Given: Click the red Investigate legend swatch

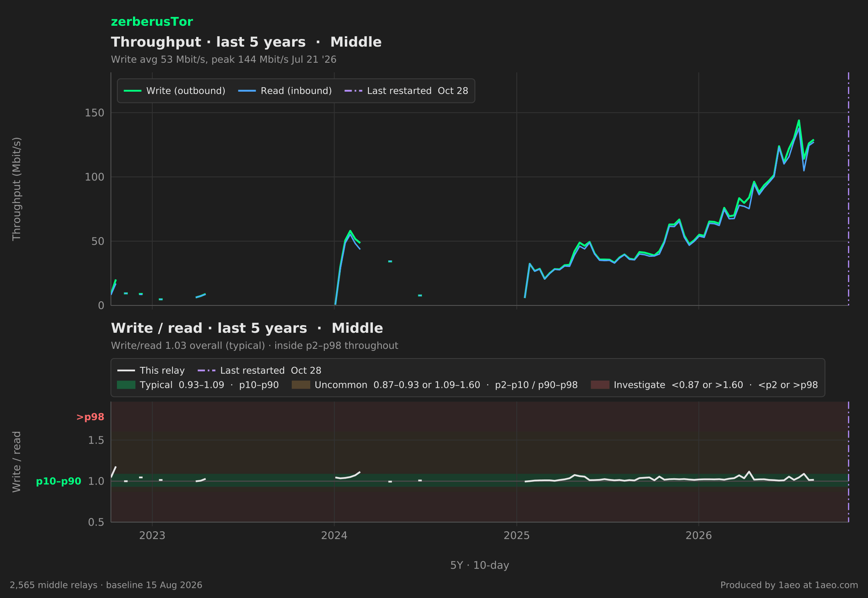Looking at the screenshot, I should (x=600, y=385).
